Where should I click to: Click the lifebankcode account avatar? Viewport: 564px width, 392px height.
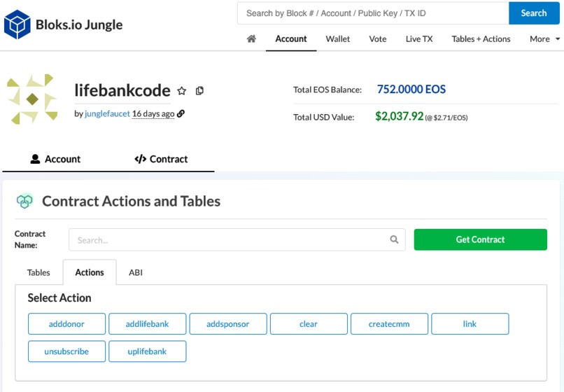pyautogui.click(x=32, y=99)
